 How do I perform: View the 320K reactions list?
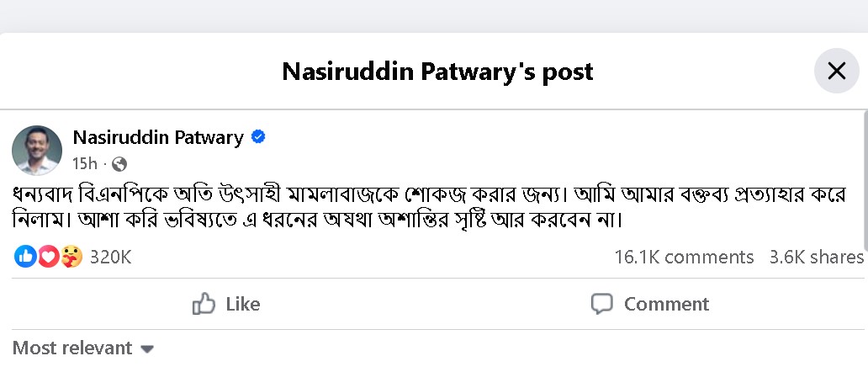(x=110, y=257)
